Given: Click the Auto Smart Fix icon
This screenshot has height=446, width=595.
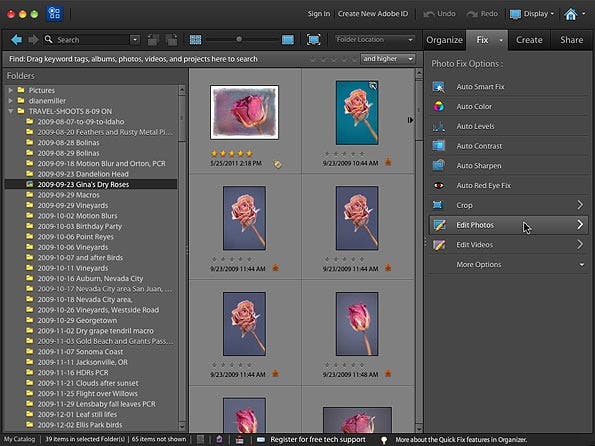Looking at the screenshot, I should click(439, 87).
